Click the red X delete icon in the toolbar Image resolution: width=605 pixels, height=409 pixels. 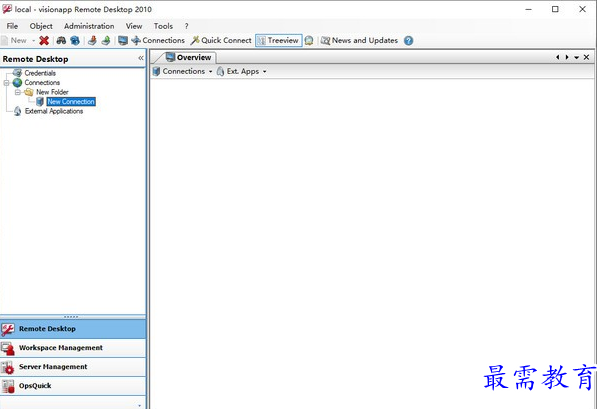(44, 41)
